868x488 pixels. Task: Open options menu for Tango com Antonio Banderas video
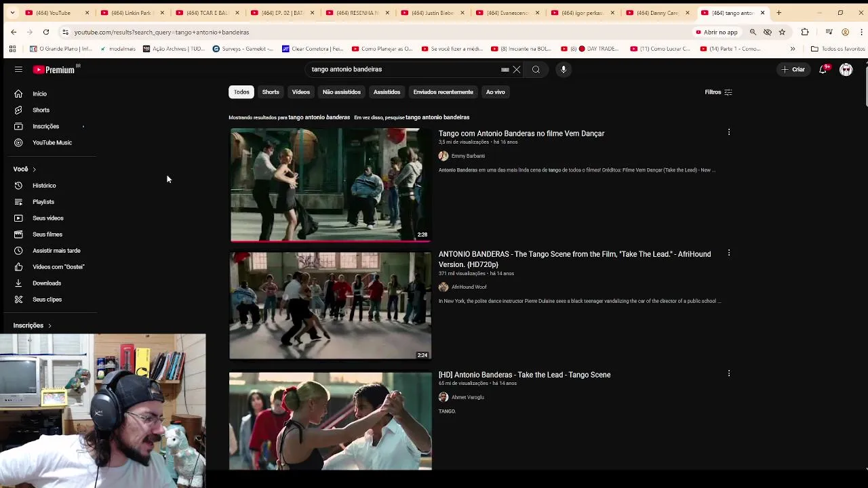pyautogui.click(x=729, y=132)
